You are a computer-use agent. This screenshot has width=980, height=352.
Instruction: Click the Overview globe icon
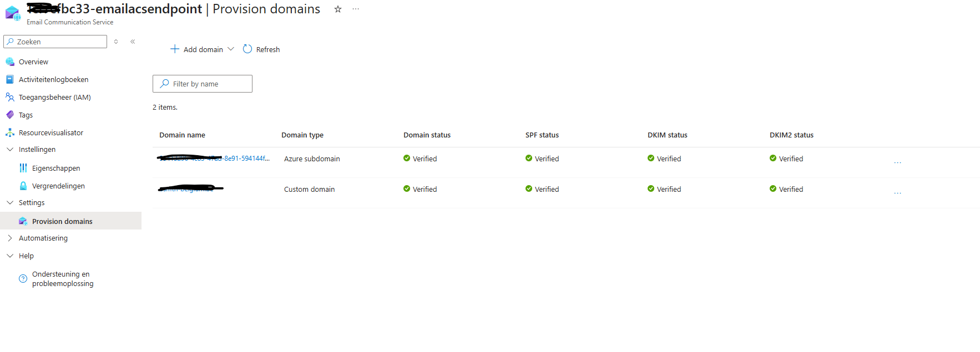(x=10, y=62)
